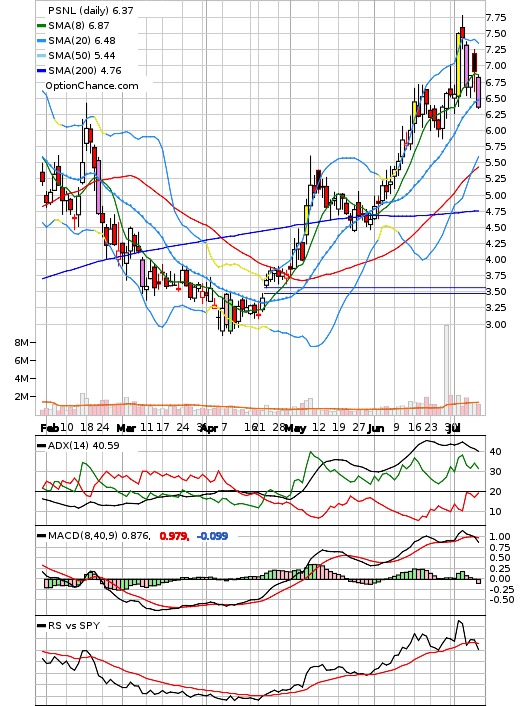The image size is (526, 706).
Task: Click the Feb month label on date axis
Action: [x=50, y=428]
